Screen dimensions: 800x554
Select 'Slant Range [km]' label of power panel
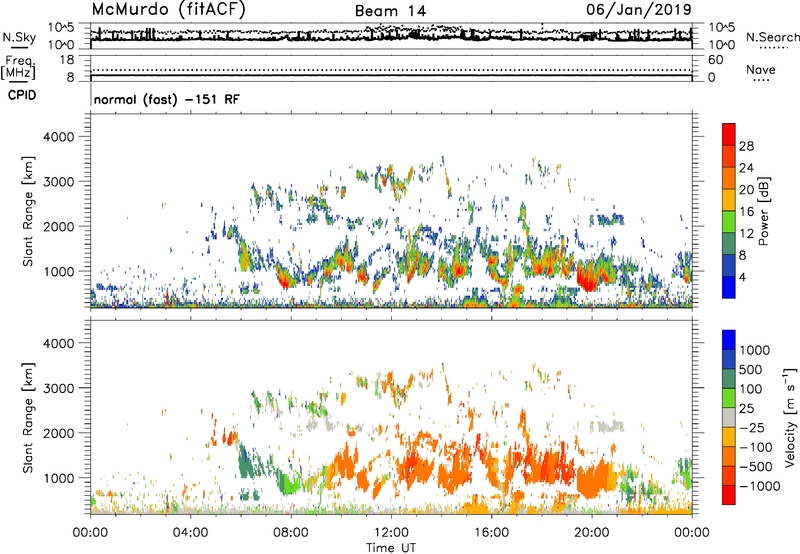[x=28, y=211]
